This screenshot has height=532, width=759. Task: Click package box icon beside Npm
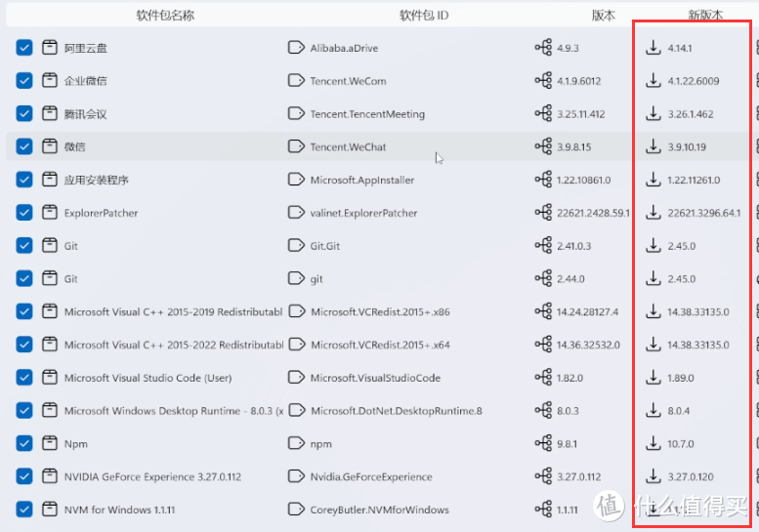(50, 443)
